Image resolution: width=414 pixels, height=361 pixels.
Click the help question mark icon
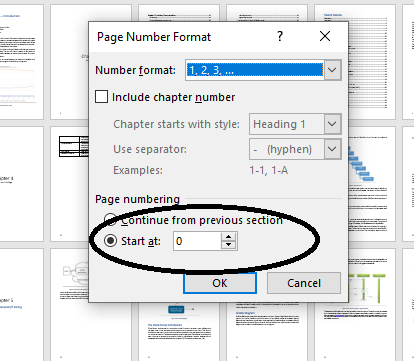click(280, 36)
